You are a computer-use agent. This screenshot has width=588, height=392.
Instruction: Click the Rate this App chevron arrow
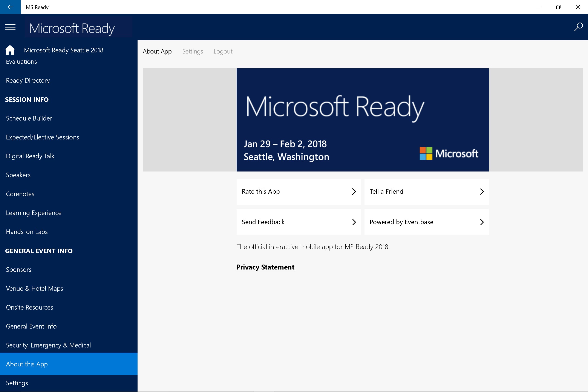pos(354,191)
